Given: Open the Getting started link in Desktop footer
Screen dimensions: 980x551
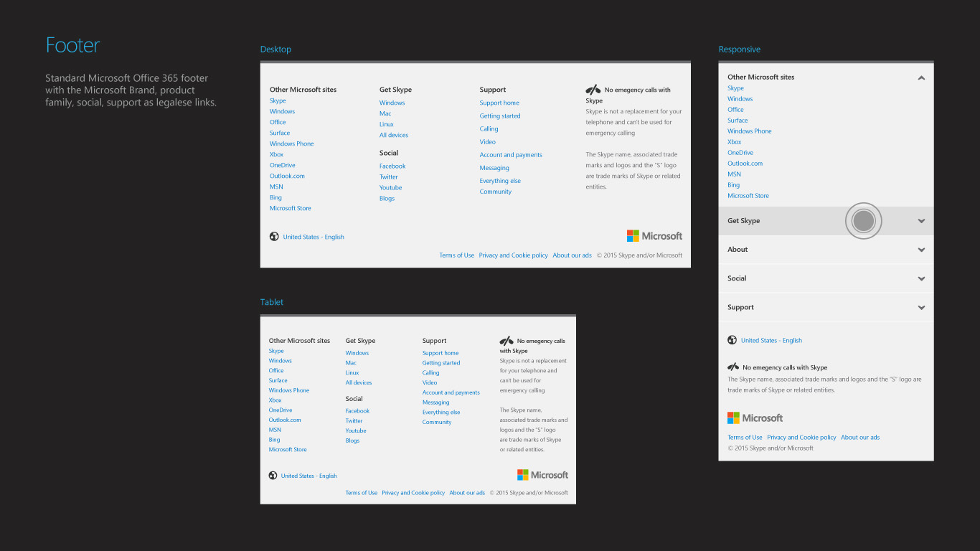Looking at the screenshot, I should (x=500, y=116).
